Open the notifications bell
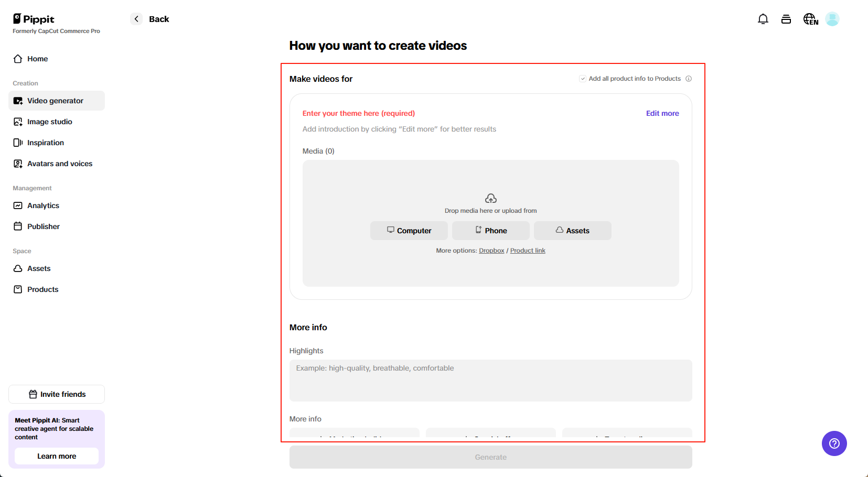 [763, 19]
